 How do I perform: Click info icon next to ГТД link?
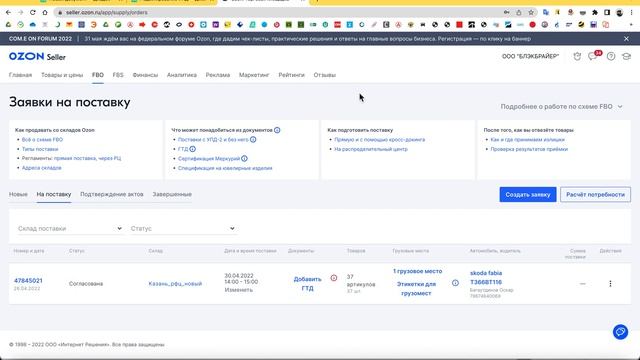(x=193, y=149)
